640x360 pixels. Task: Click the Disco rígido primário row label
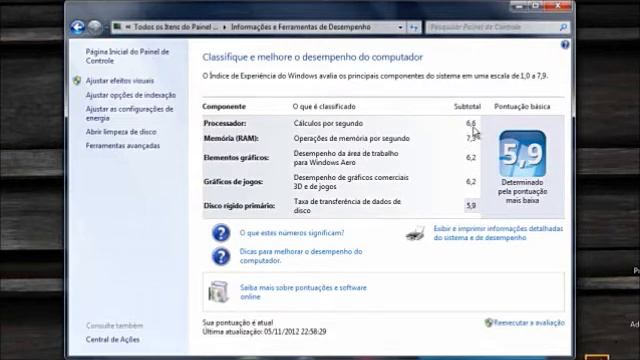click(x=239, y=206)
